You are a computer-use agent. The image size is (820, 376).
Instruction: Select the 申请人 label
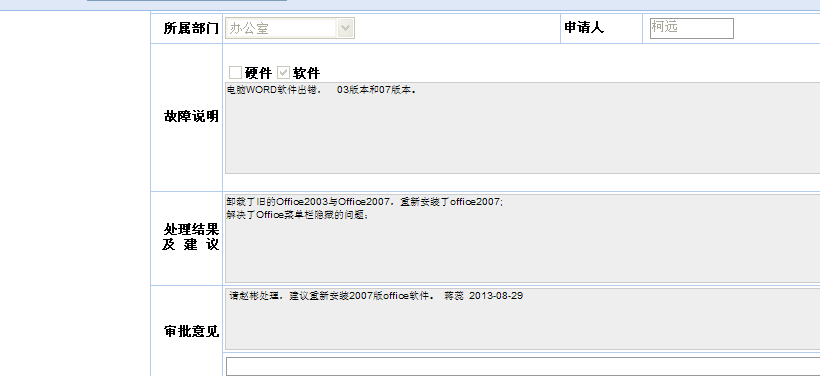click(x=584, y=27)
